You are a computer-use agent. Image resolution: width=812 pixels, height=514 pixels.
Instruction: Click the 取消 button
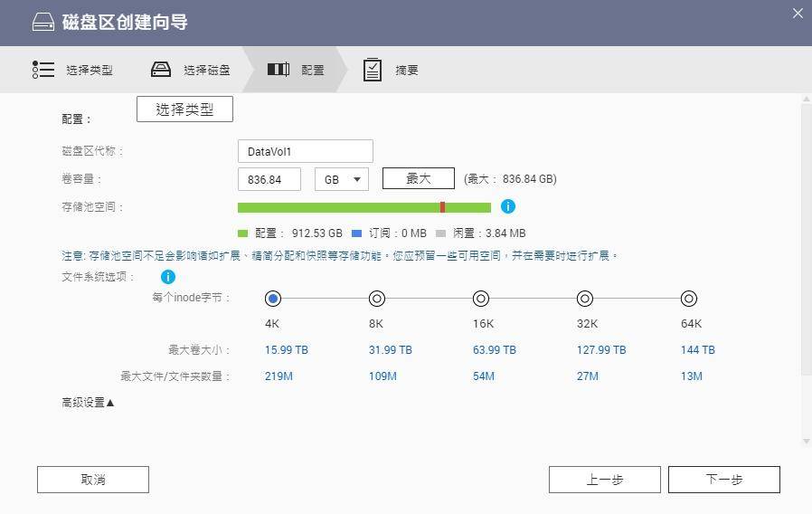tap(93, 480)
